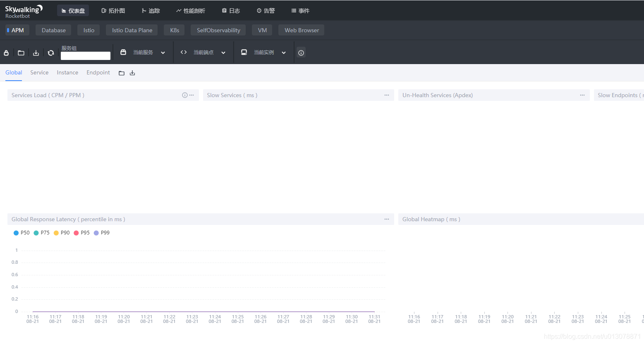This screenshot has width=644, height=344.
Task: Click folder icon next to Endpoint tab
Action: tap(122, 73)
